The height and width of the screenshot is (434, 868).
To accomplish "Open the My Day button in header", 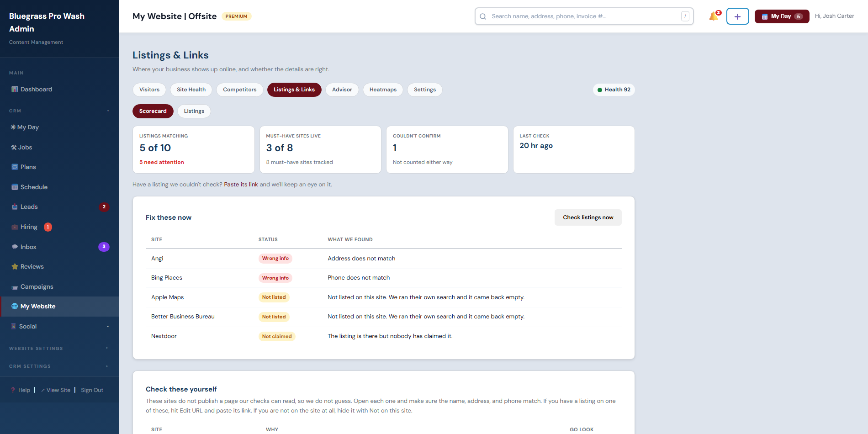I will (x=782, y=16).
